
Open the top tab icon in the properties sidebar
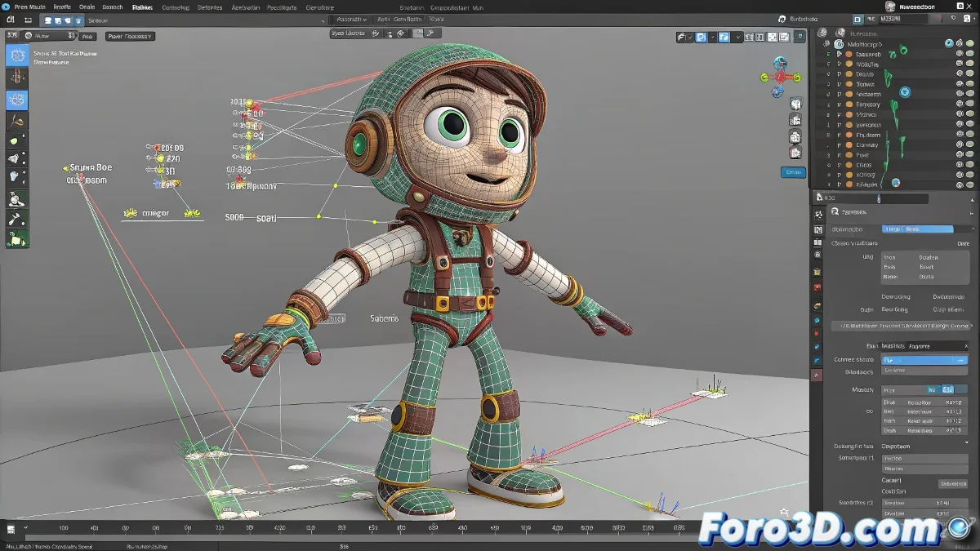(x=818, y=215)
